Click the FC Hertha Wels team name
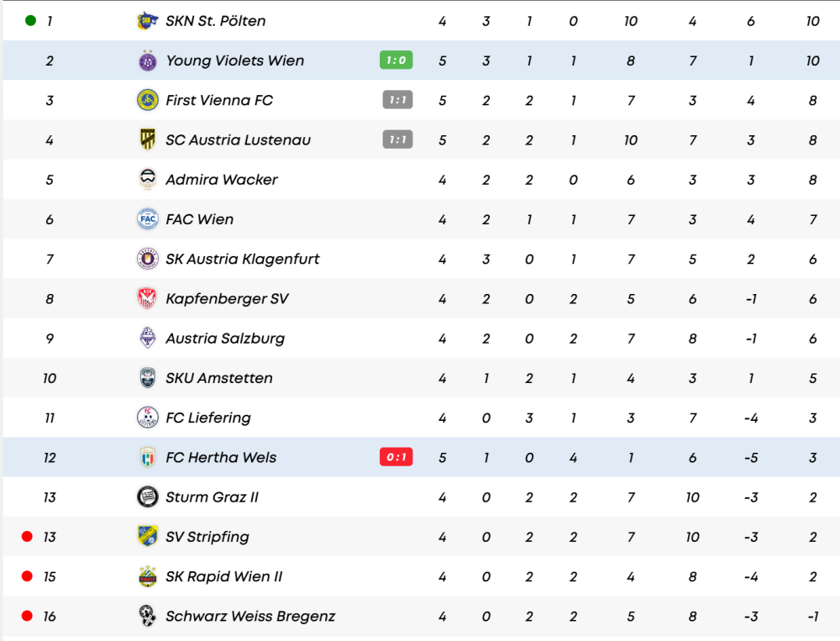The width and height of the screenshot is (840, 641). point(220,457)
